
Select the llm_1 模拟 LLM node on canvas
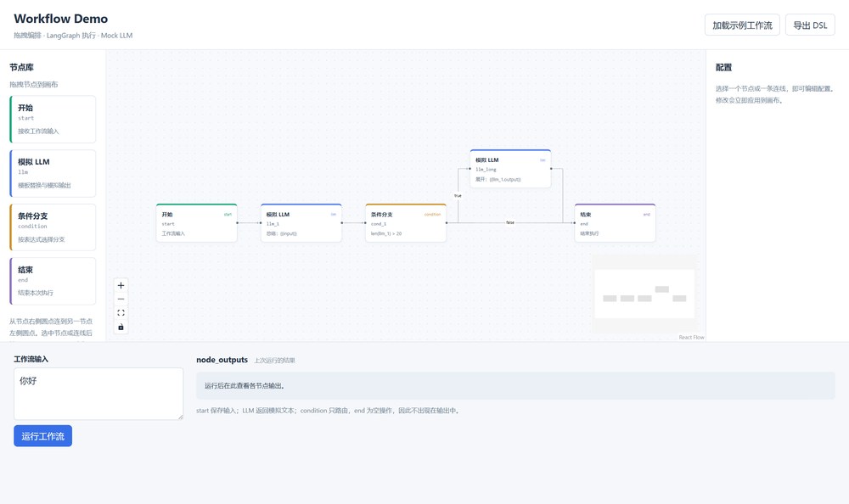point(301,223)
